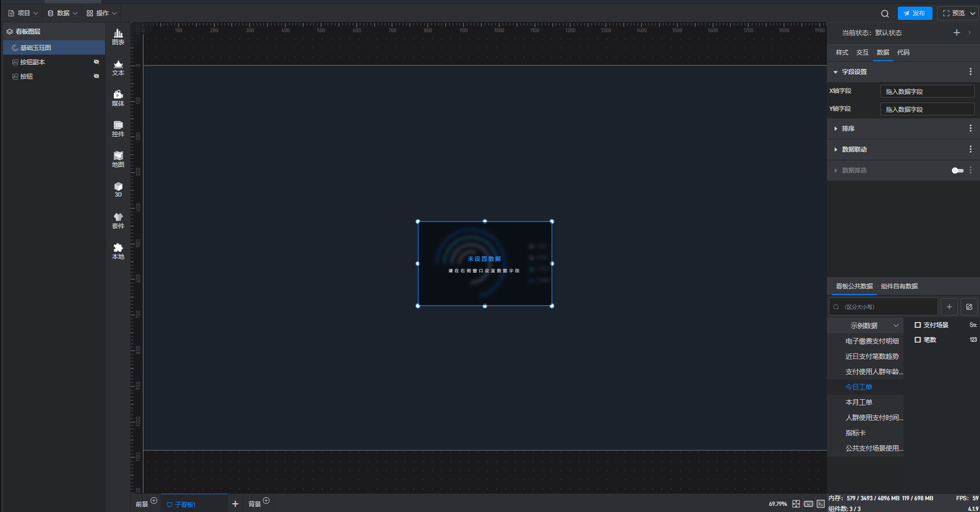Expand the 排序 section

point(848,129)
